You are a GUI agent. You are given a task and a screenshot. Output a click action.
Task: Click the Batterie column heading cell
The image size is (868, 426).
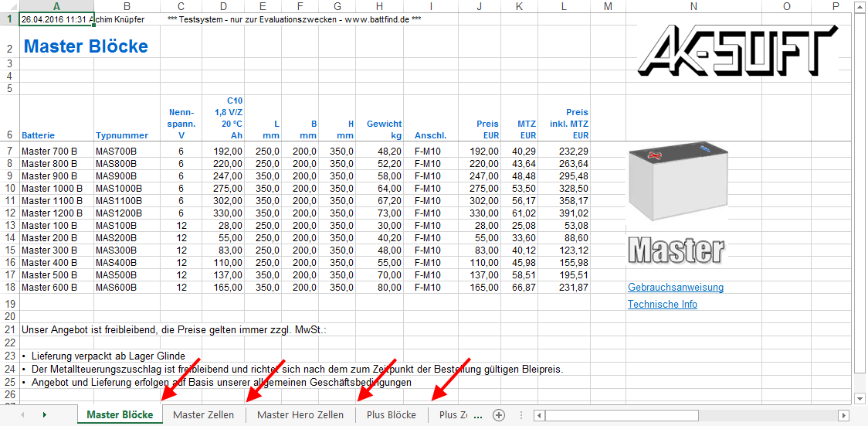point(56,118)
